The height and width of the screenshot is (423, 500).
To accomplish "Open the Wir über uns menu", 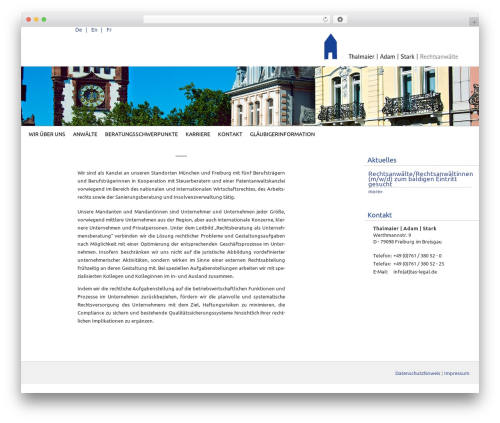I will point(47,134).
